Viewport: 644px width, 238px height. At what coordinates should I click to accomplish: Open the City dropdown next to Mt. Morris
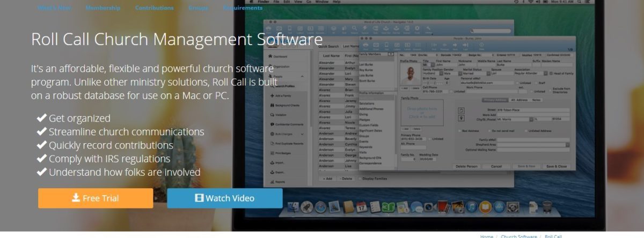[x=531, y=119]
